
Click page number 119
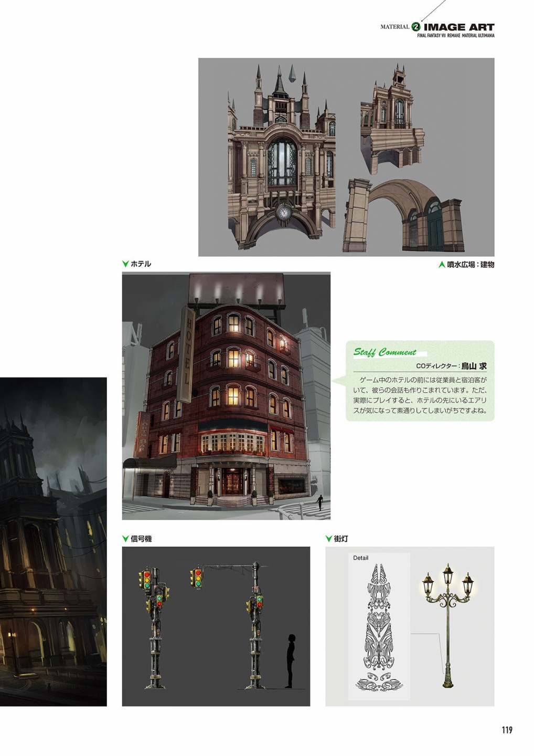(506, 730)
